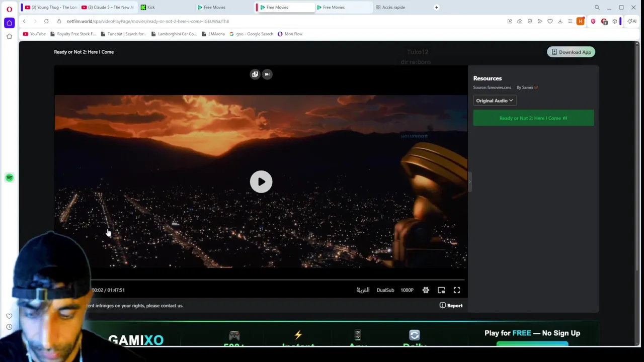Viewport: 644px width, 362px height.
Task: Open history clock icon in sidebar
Action: [x=9, y=327]
